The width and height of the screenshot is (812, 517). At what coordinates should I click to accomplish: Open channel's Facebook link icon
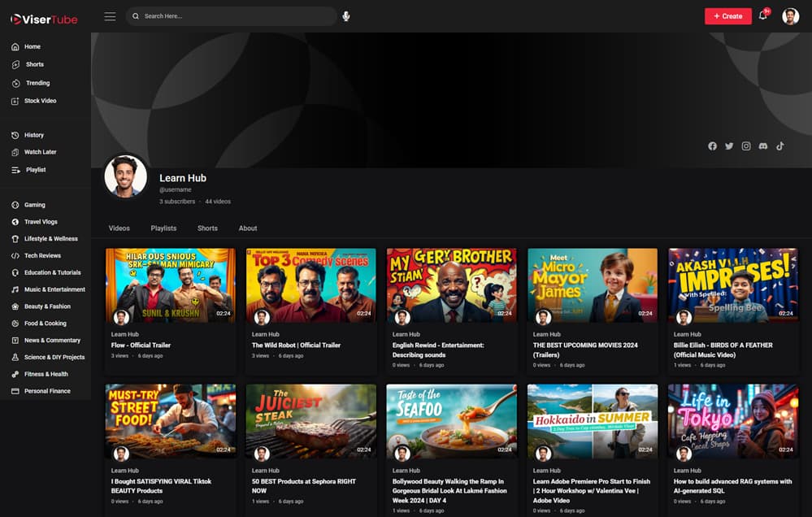click(713, 146)
